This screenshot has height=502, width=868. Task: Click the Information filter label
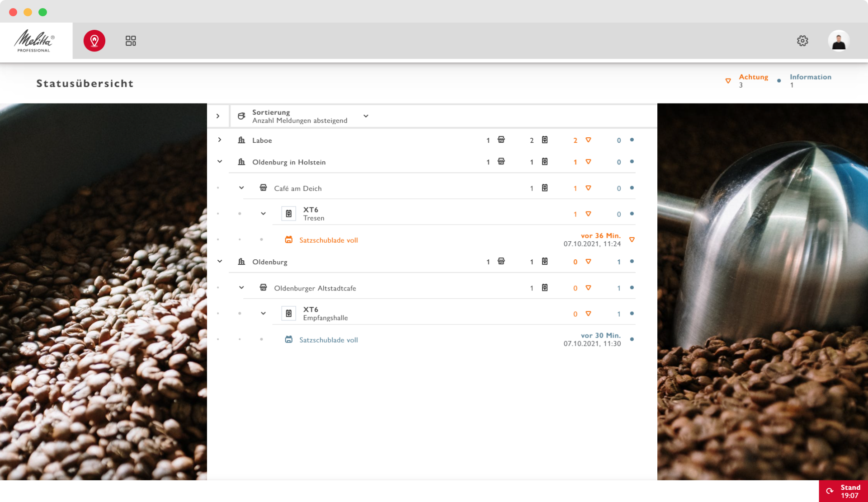[x=811, y=77]
